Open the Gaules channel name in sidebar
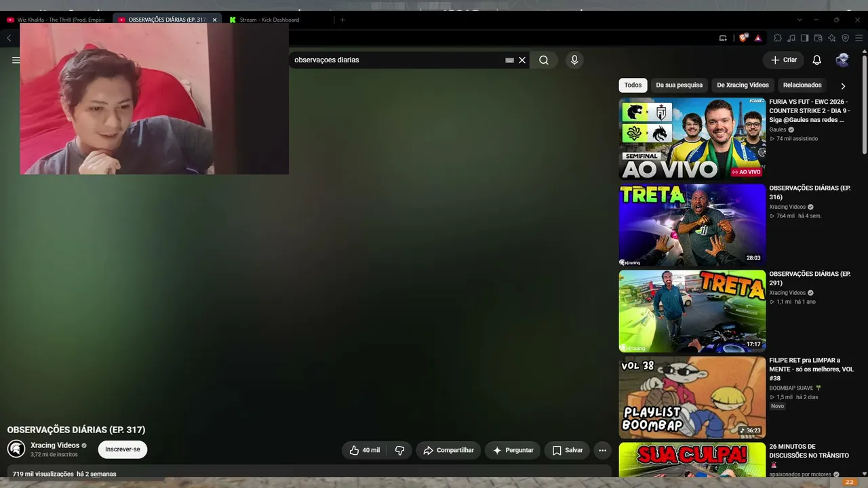 [778, 129]
